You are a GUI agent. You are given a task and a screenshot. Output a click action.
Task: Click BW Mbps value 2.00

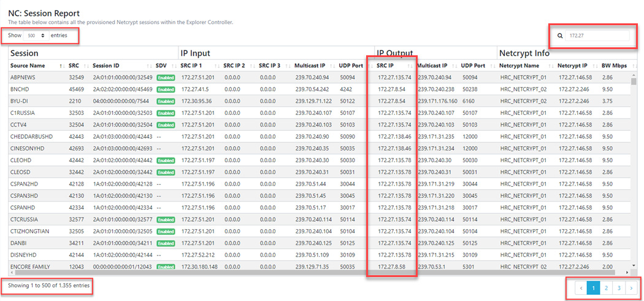(607, 267)
